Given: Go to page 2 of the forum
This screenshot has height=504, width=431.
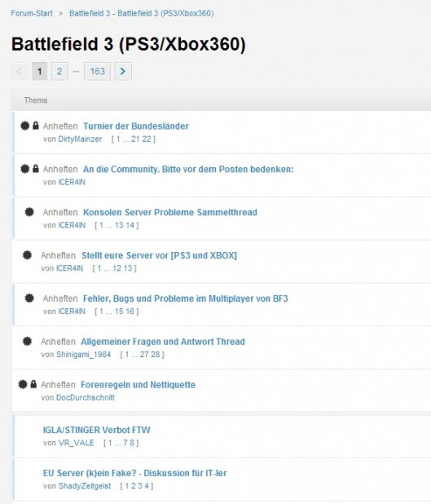Looking at the screenshot, I should pos(59,71).
